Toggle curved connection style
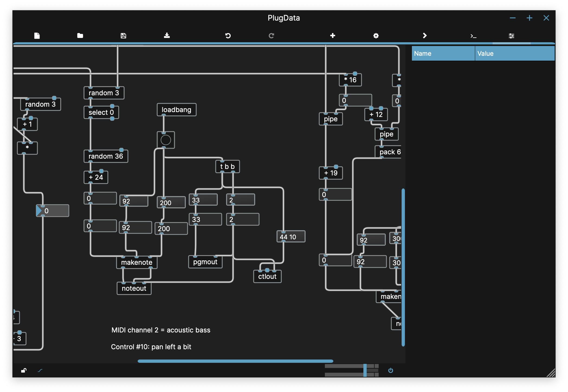Screen dimensions: 568x392 (x=40, y=371)
